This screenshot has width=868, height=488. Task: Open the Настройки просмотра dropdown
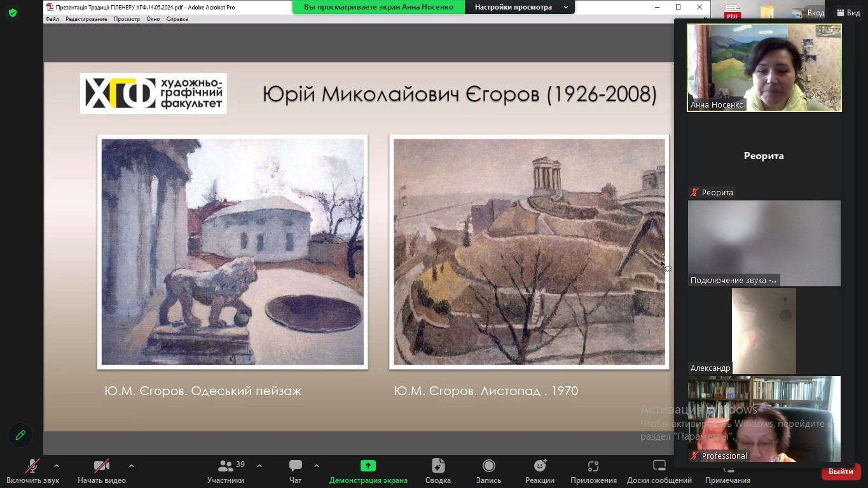click(x=520, y=7)
